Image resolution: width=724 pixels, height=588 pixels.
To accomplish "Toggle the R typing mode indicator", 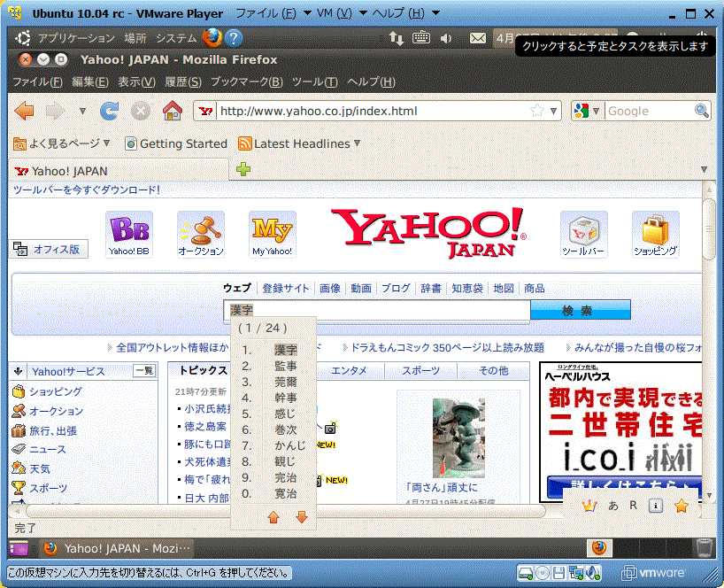I will pyautogui.click(x=634, y=506).
